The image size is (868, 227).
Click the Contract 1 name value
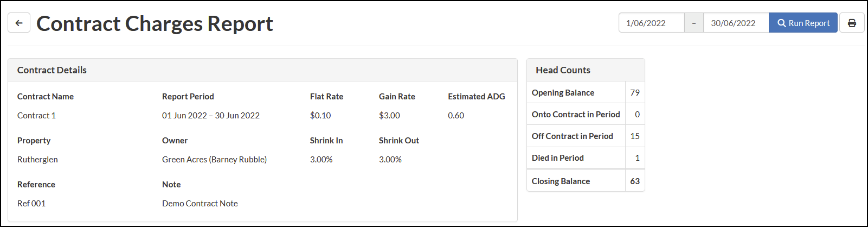[36, 115]
